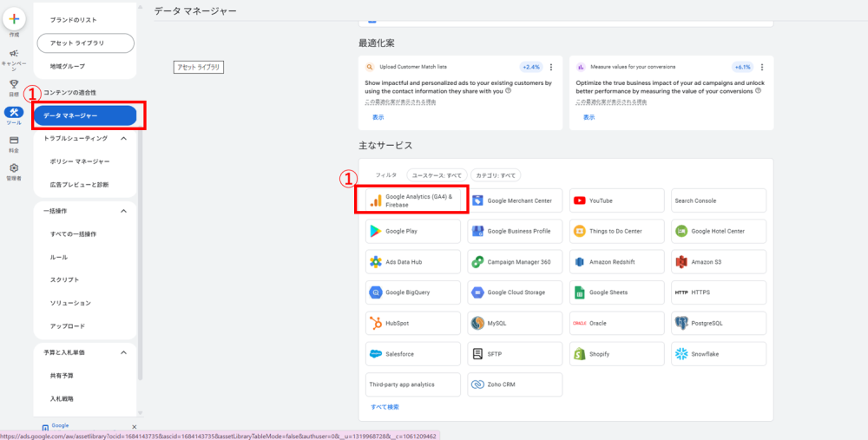The height and width of the screenshot is (440, 868).
Task: Open the Third-party app analytics tile
Action: coord(413,384)
